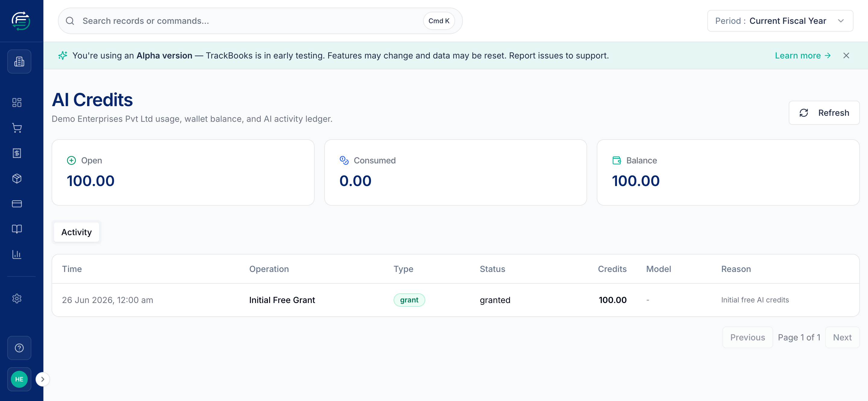Click the Status column header
Screen dimensions: 868x401
[492, 269]
